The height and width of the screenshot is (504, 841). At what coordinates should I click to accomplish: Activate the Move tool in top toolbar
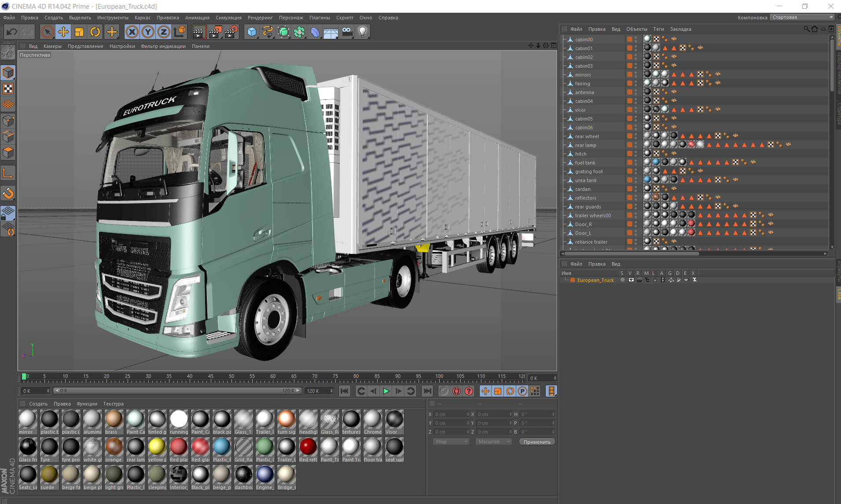(63, 32)
